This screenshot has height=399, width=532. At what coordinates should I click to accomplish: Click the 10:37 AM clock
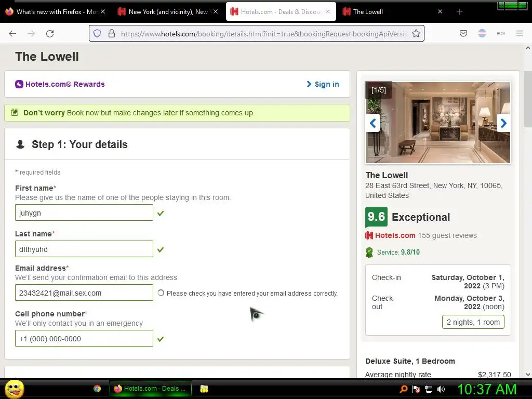coord(487,389)
